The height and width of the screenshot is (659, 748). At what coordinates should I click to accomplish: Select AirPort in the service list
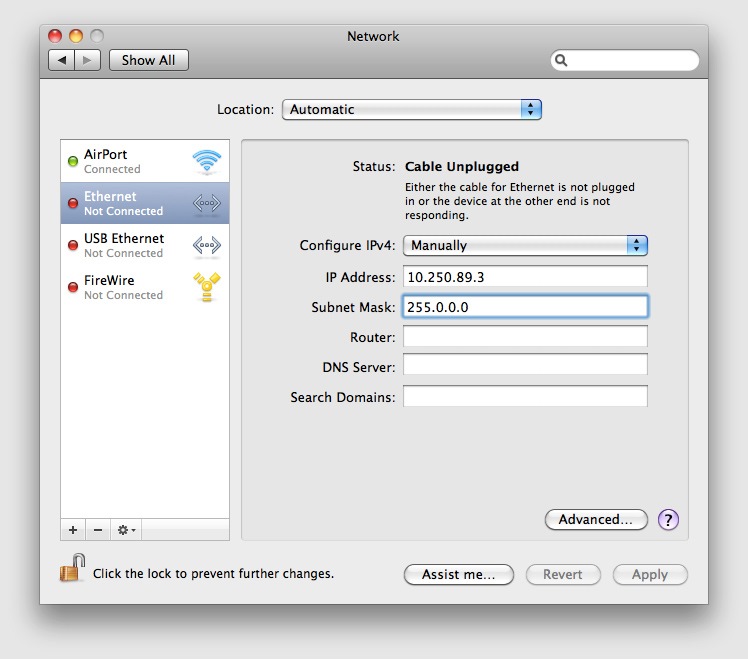click(x=145, y=161)
